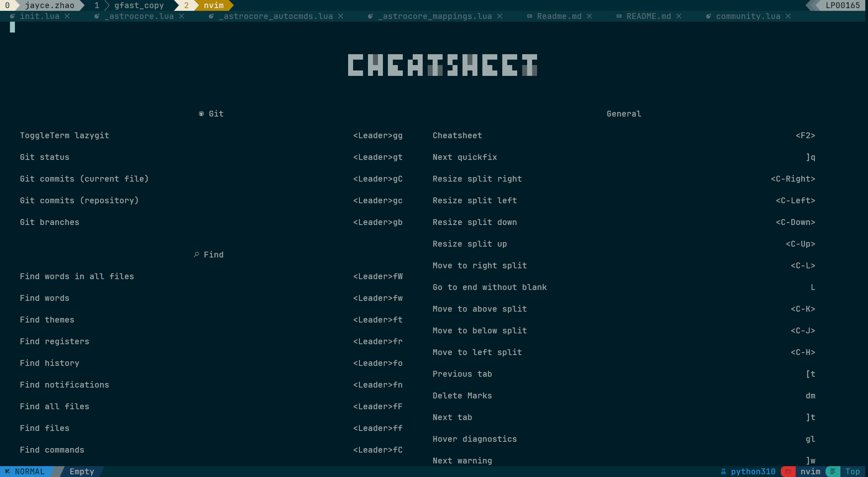The image size is (868, 477).
Task: Click the python310 environment icon
Action: pos(723,472)
